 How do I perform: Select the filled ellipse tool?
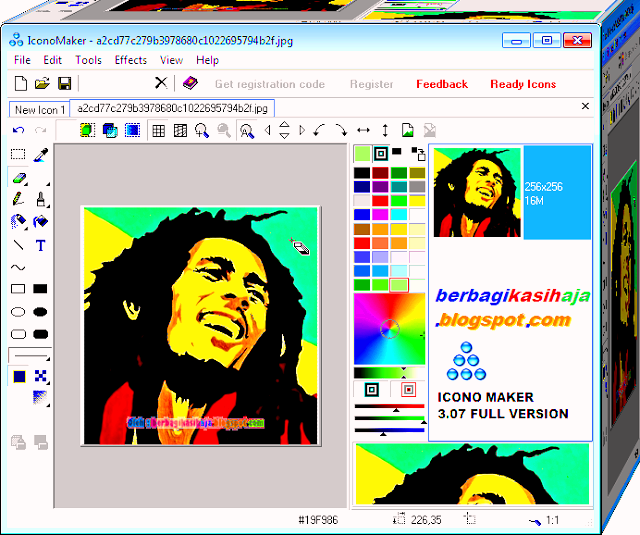click(x=40, y=312)
